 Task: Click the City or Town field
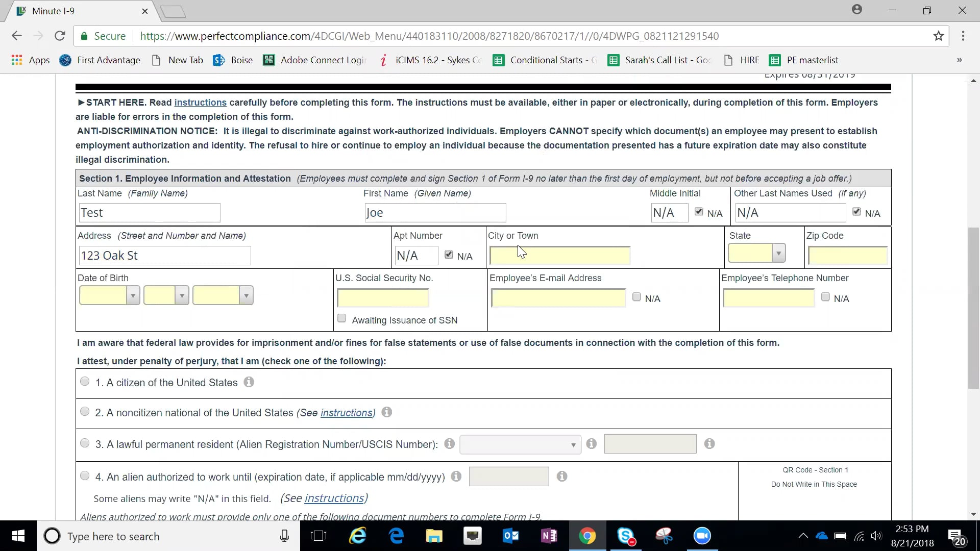coord(559,255)
